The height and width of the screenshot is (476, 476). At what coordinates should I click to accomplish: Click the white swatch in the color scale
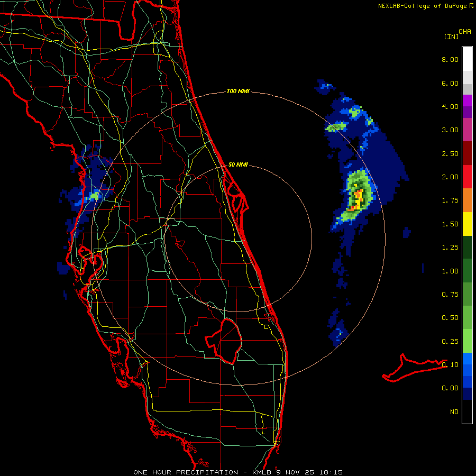click(467, 59)
